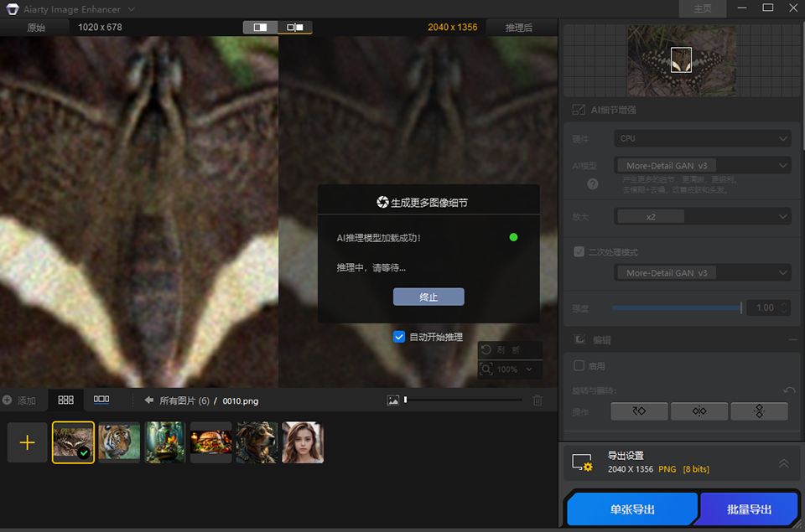Expand export settings with double chevron

[784, 463]
